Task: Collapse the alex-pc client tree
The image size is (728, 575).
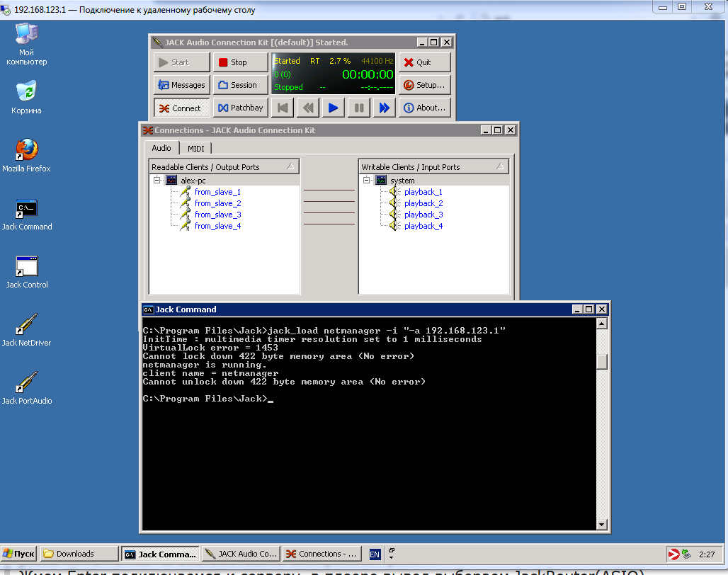Action: click(x=157, y=181)
